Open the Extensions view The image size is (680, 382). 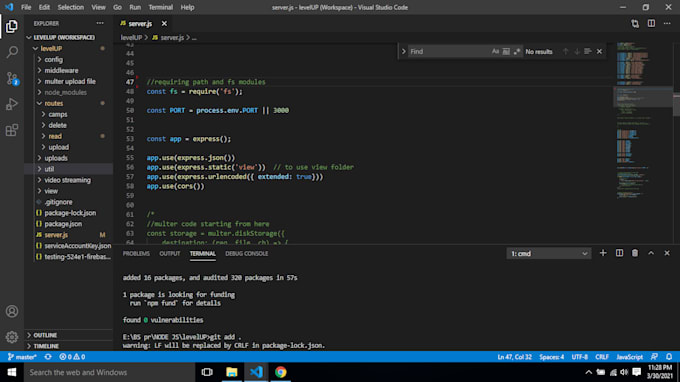[12, 130]
